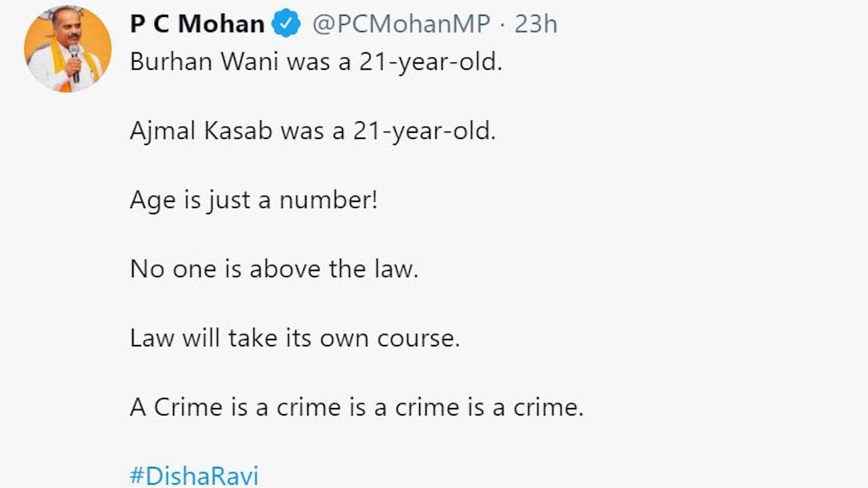Click the capitalized word "Crime" in the tweet
Screen dimensions: 868x488
[x=188, y=407]
